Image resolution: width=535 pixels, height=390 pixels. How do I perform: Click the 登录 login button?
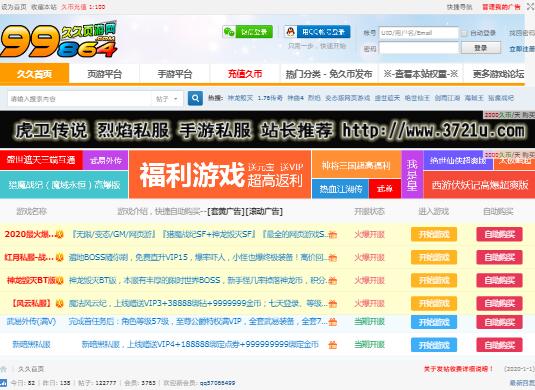[x=481, y=48]
